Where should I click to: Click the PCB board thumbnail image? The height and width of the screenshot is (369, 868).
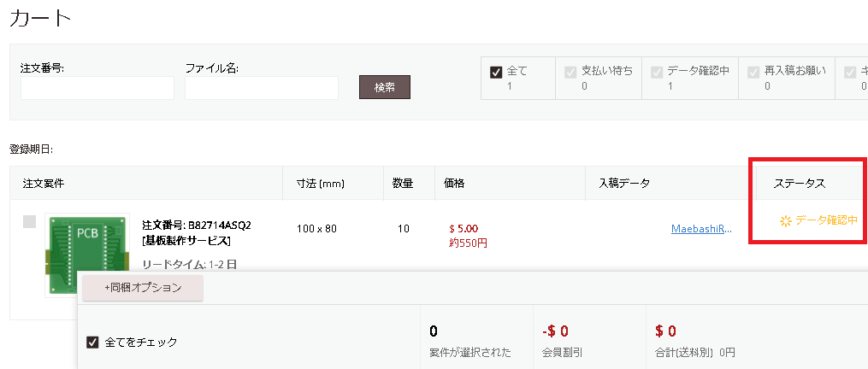[x=87, y=255]
